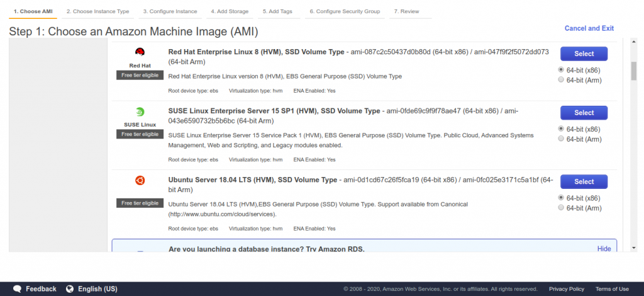Click SUSE Linux Free tier eligible badge
The image size is (644, 296).
click(x=140, y=134)
